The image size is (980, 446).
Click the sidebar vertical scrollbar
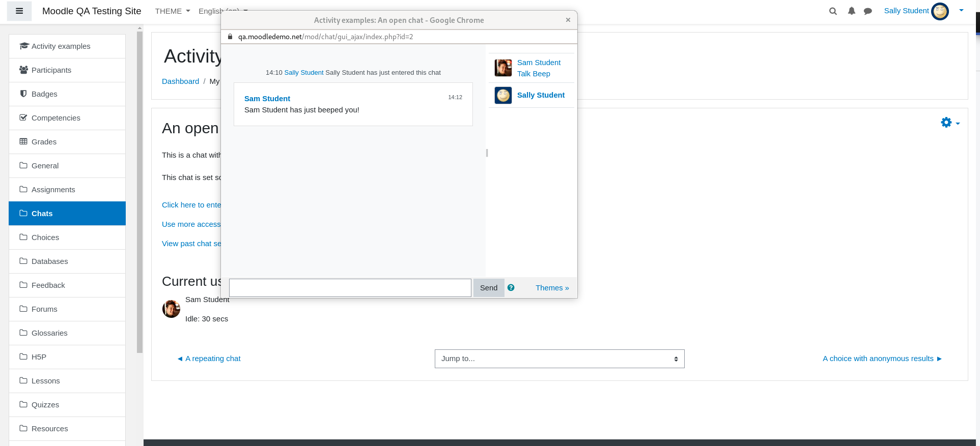139,192
